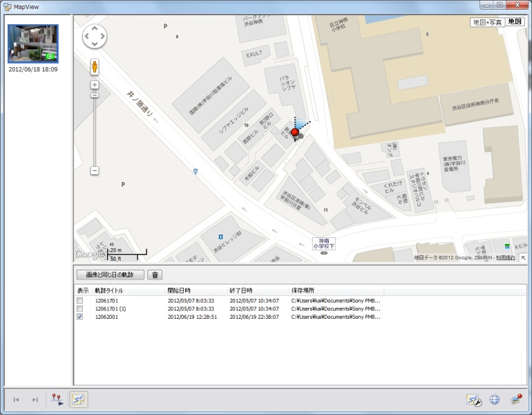Go to the previous image button
The image size is (532, 415).
click(x=16, y=400)
